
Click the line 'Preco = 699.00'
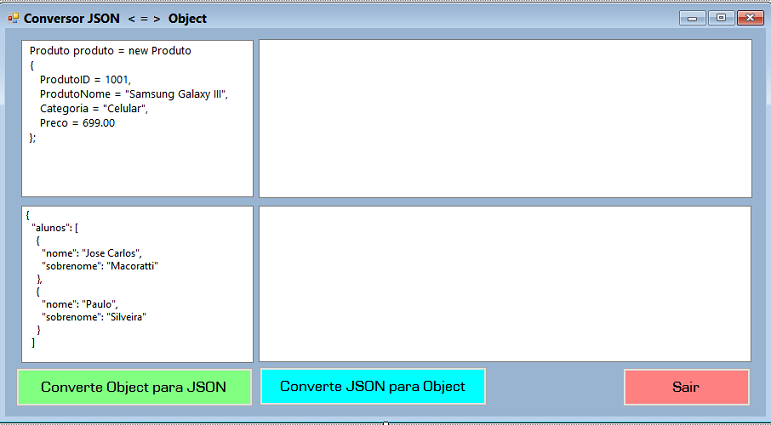pos(77,123)
